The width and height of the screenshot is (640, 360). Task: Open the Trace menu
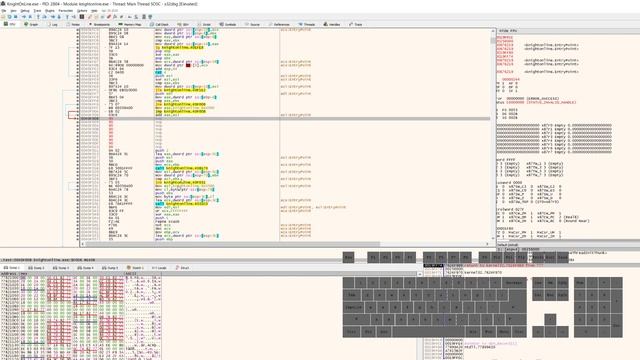point(37,11)
